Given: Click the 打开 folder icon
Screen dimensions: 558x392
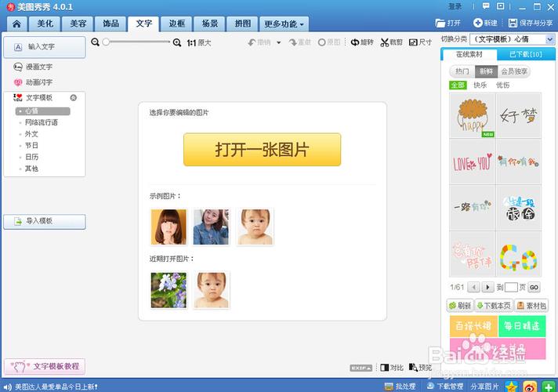Looking at the screenshot, I should point(440,24).
